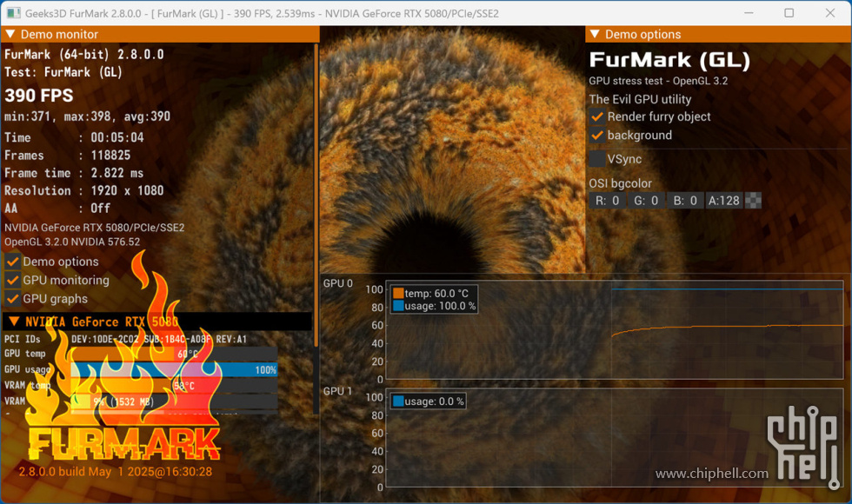Viewport: 852px width, 504px height.
Task: Enable the VSync checkbox
Action: 597,159
